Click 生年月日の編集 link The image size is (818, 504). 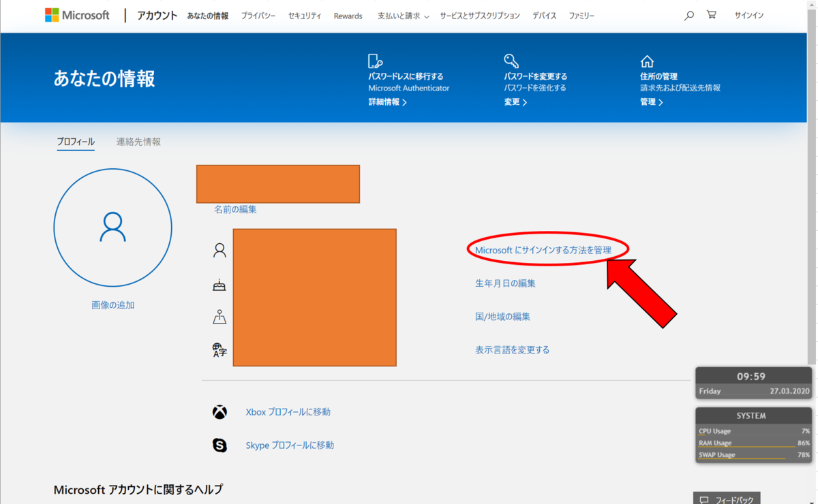tap(505, 283)
